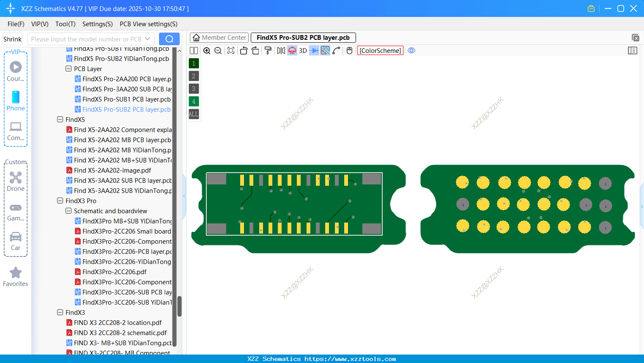Select the paint roller coloring tool

268,50
